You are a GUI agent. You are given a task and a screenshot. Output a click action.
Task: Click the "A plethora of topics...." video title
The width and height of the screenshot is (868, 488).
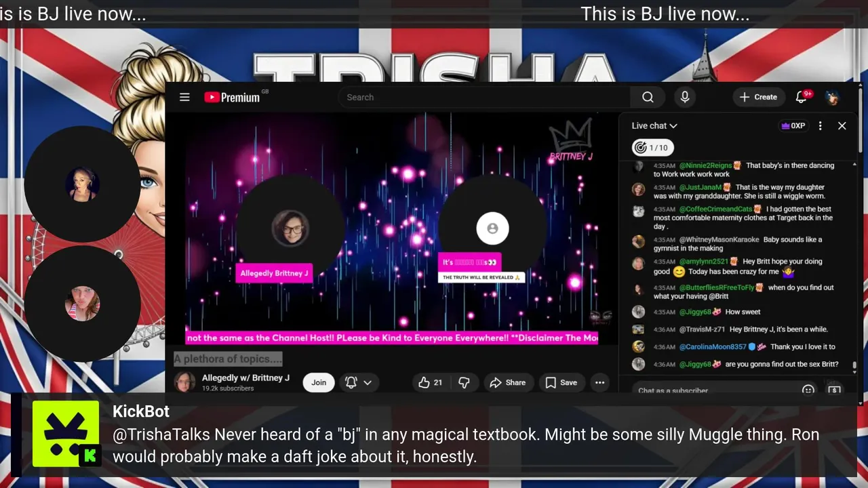click(228, 359)
